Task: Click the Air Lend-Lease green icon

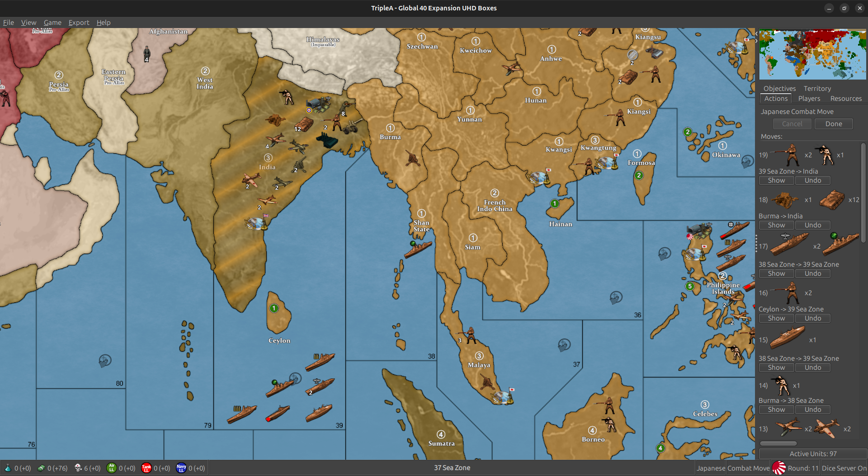Action: click(x=111, y=468)
